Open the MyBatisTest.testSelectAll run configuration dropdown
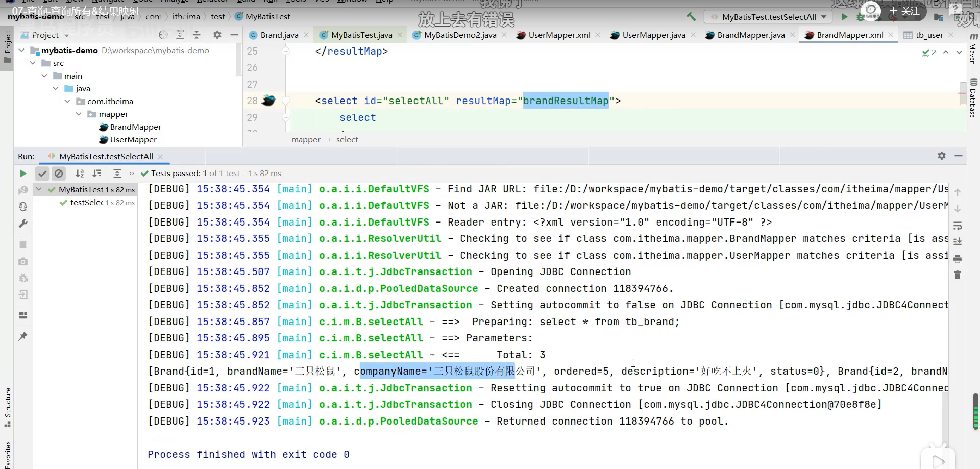The width and height of the screenshot is (980, 469). point(769,17)
